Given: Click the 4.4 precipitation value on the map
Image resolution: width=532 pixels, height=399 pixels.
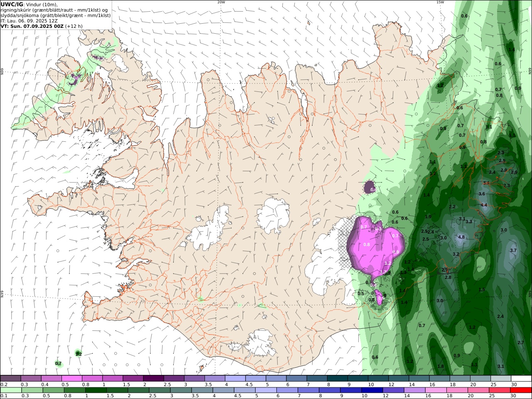Looking at the screenshot, I should (x=484, y=205).
